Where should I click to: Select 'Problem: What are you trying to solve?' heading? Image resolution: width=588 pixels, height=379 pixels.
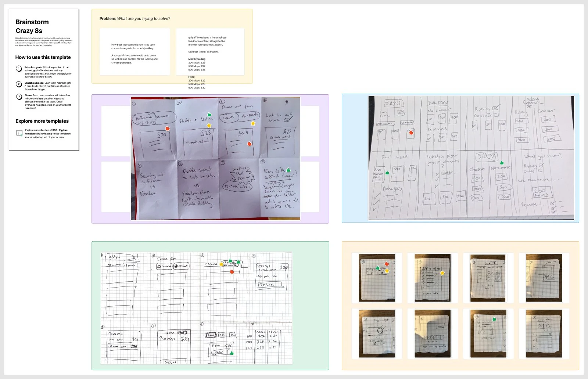135,19
